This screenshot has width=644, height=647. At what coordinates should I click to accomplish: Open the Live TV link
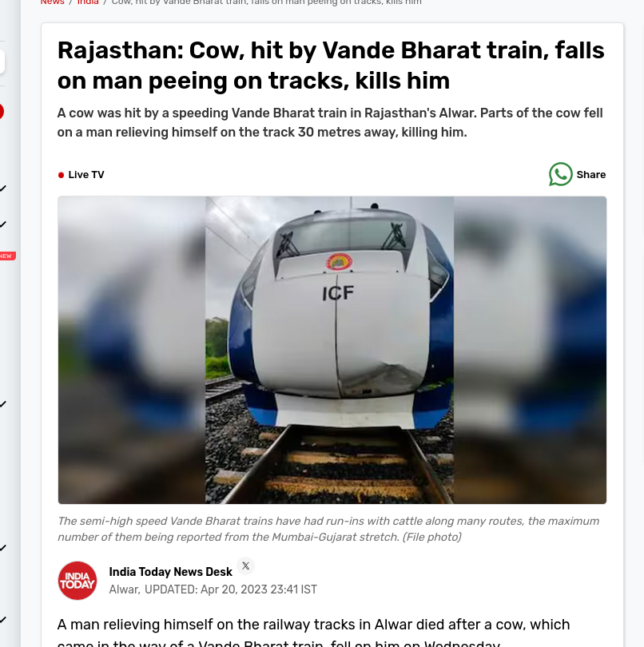coord(85,175)
